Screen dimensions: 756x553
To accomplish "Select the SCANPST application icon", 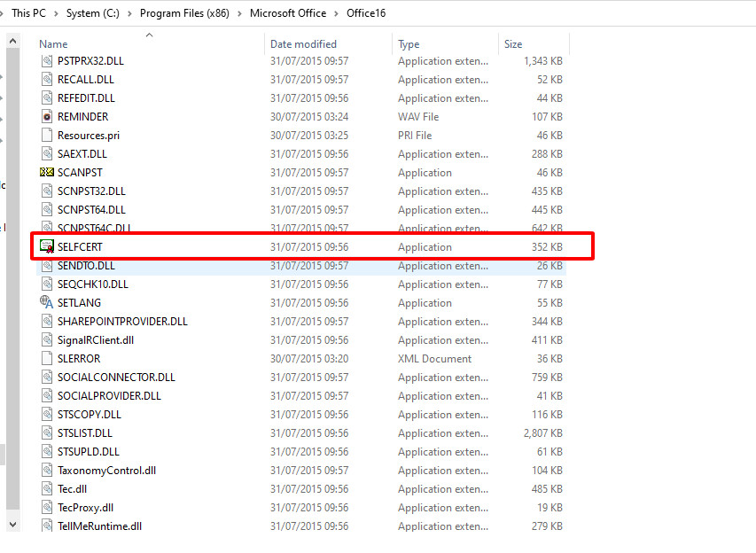I will click(47, 172).
